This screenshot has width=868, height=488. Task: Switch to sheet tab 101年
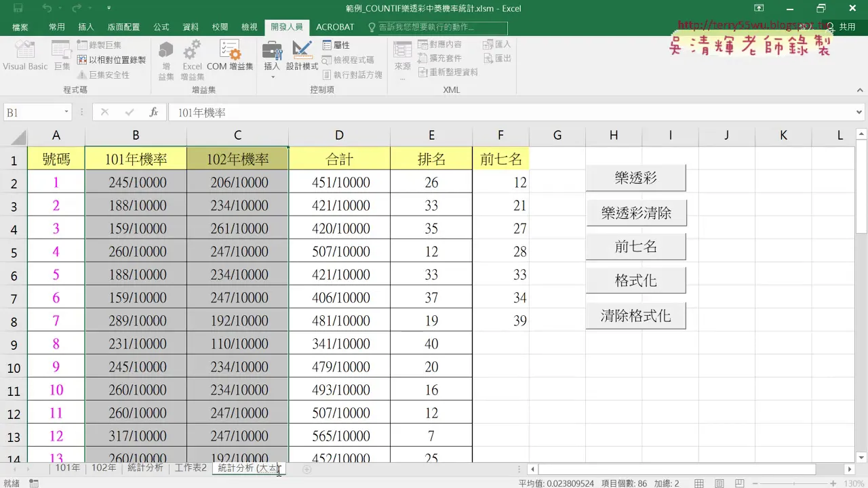[68, 468]
